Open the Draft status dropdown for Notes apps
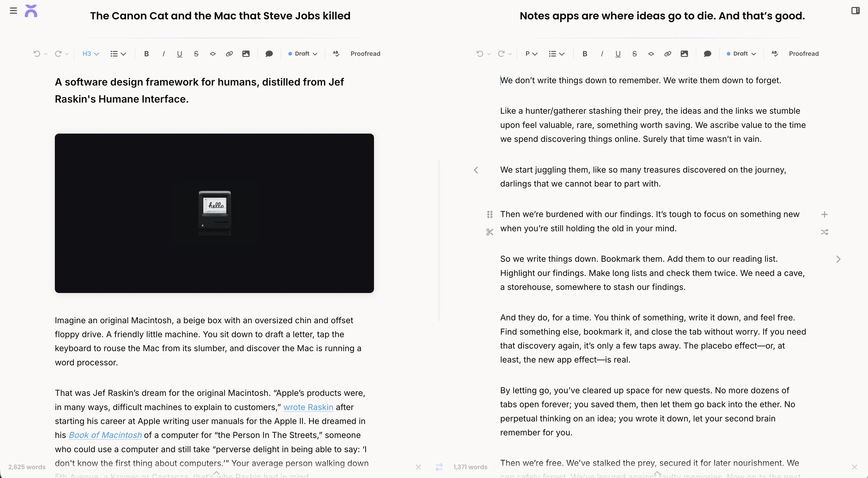This screenshot has width=868, height=478. [741, 54]
